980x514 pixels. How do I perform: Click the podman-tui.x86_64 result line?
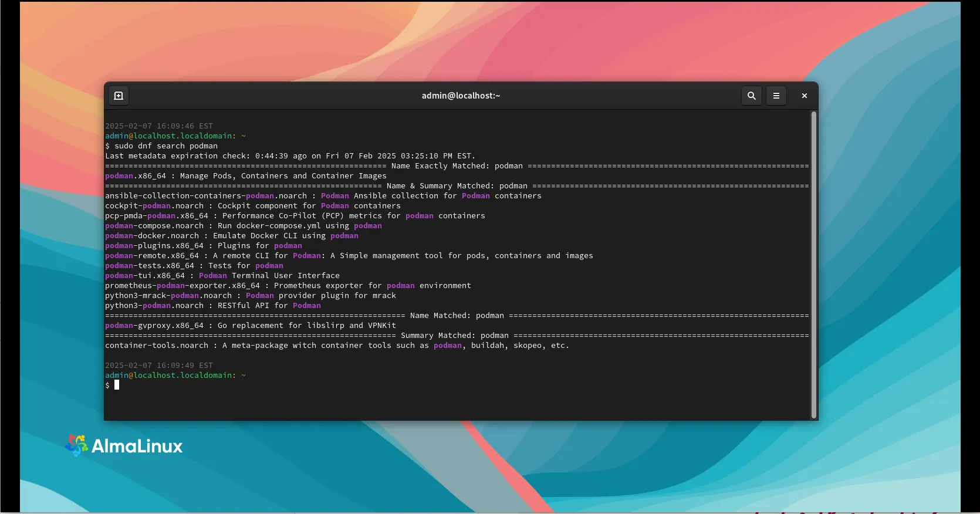222,276
